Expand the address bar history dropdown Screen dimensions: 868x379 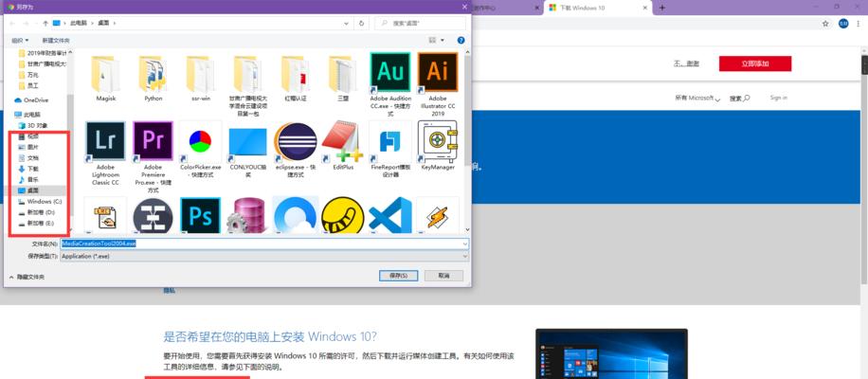tap(347, 24)
